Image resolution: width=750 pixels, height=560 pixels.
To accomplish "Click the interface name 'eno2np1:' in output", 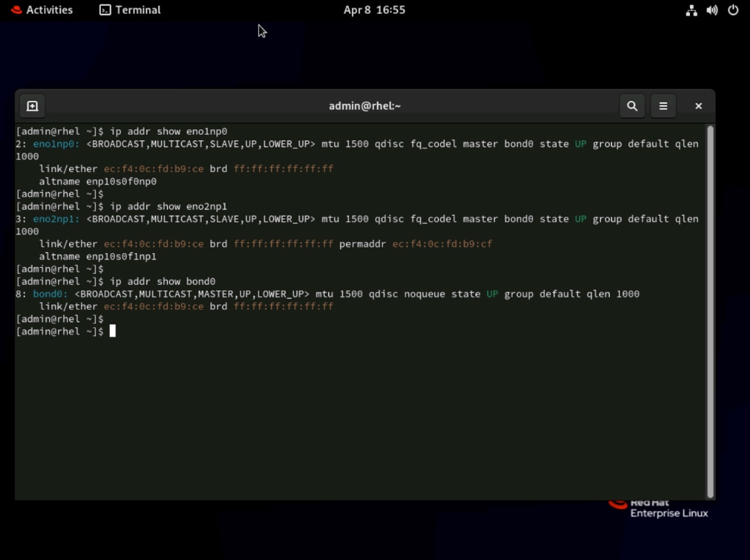I will [57, 218].
